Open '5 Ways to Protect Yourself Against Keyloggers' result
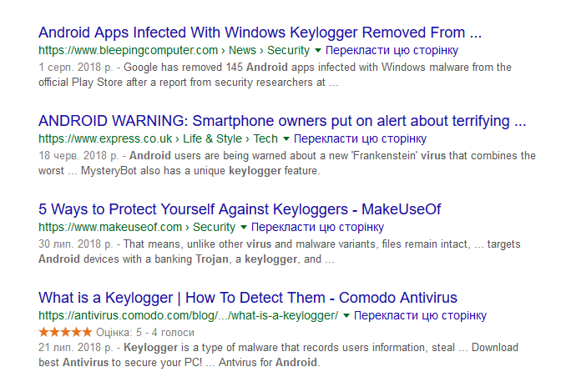This screenshot has height=392, width=561. click(x=240, y=209)
